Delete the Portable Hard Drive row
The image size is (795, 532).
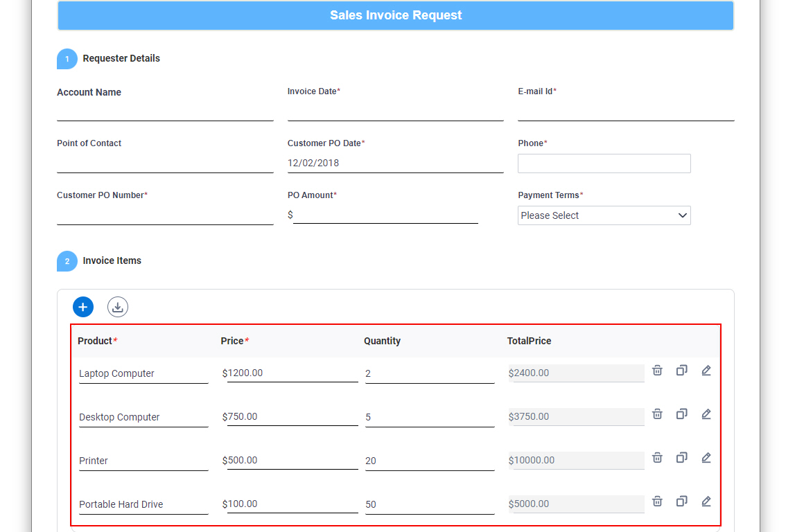click(657, 501)
